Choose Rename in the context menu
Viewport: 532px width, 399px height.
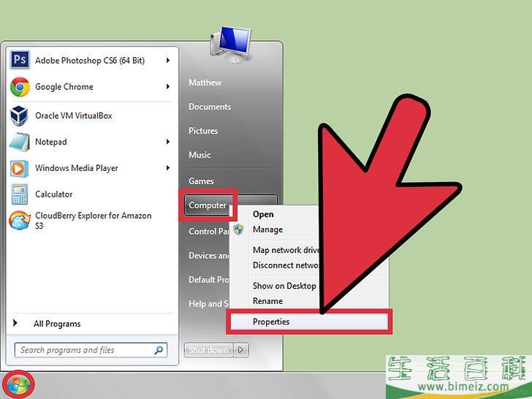[x=267, y=301]
